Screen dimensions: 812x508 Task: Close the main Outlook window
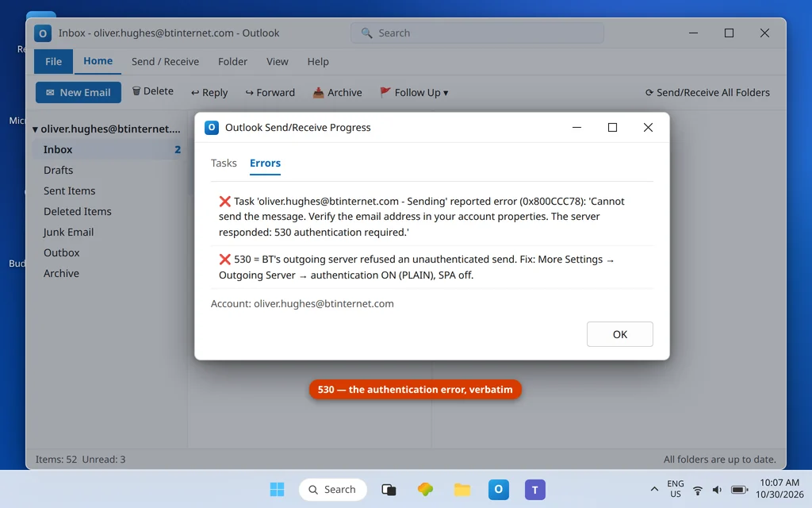coord(764,33)
